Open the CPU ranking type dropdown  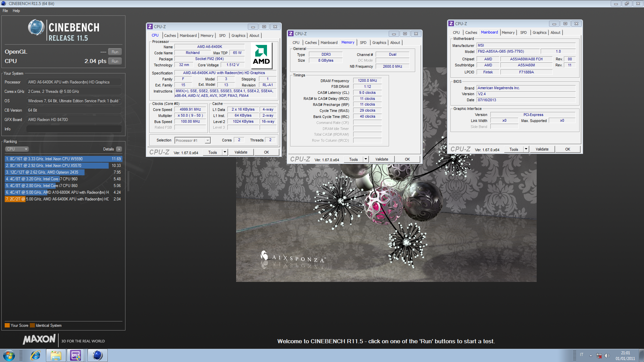17,149
